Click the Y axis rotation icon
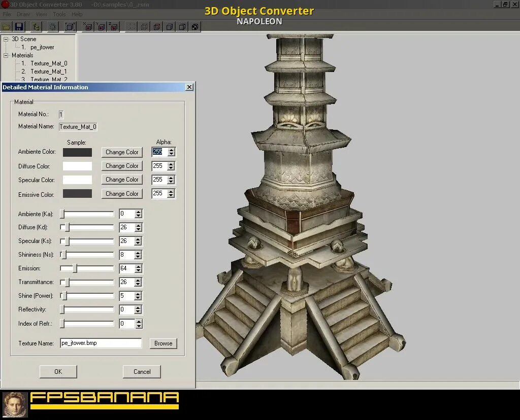Image resolution: width=520 pixels, height=420 pixels. click(101, 27)
